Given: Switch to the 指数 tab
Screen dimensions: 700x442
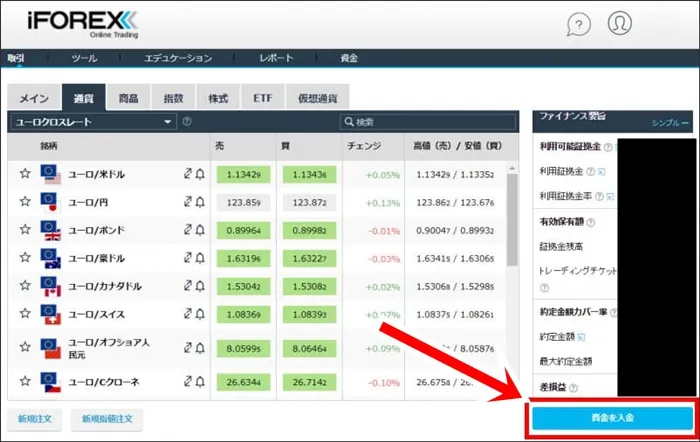Looking at the screenshot, I should (173, 97).
